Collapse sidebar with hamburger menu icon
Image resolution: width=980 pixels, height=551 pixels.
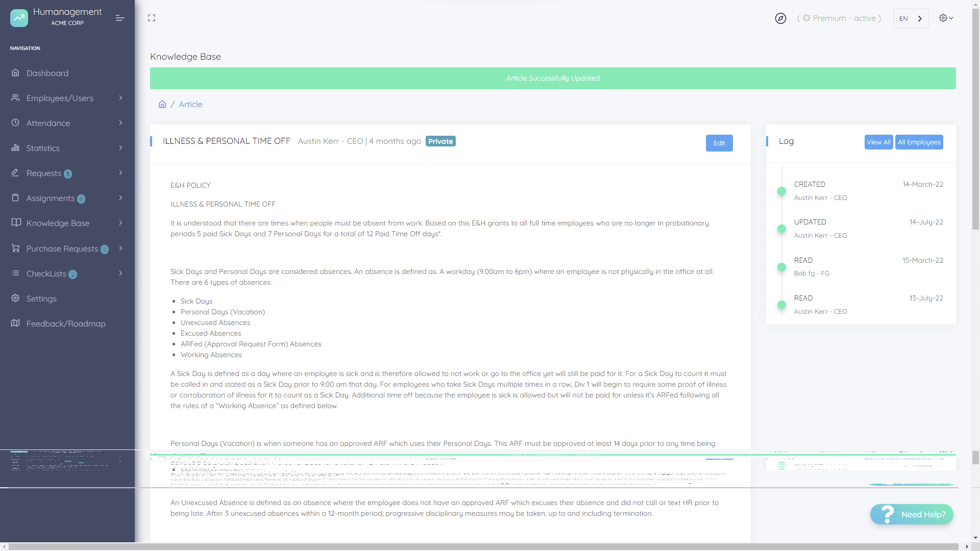click(x=120, y=18)
